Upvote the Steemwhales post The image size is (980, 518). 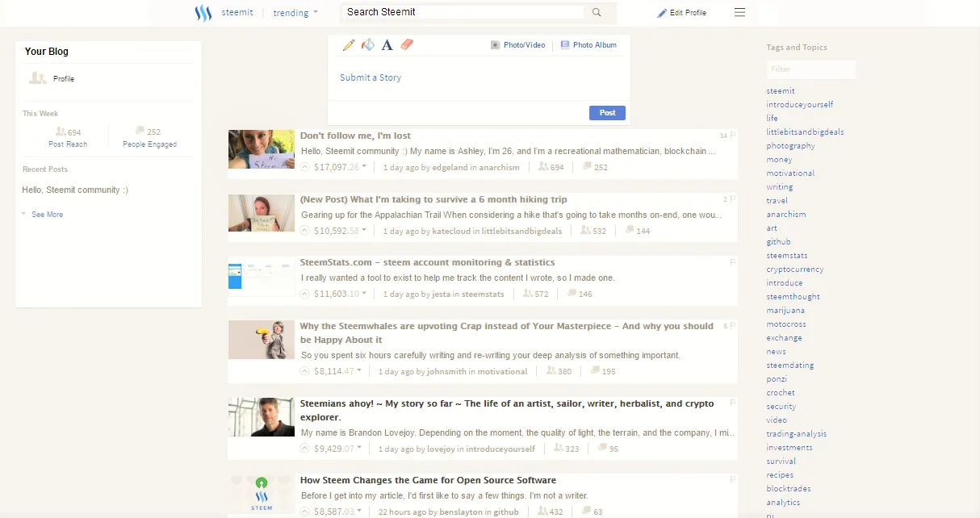pyautogui.click(x=305, y=371)
